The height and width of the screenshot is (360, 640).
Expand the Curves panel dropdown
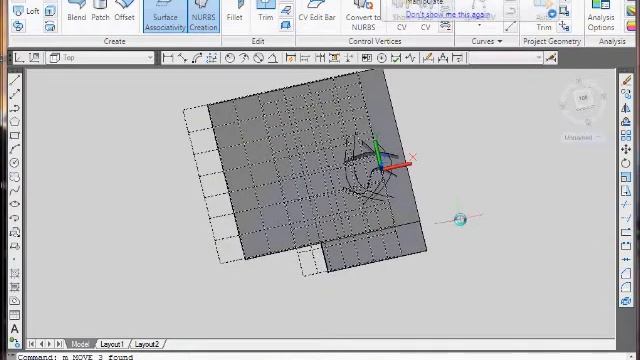[x=487, y=41]
